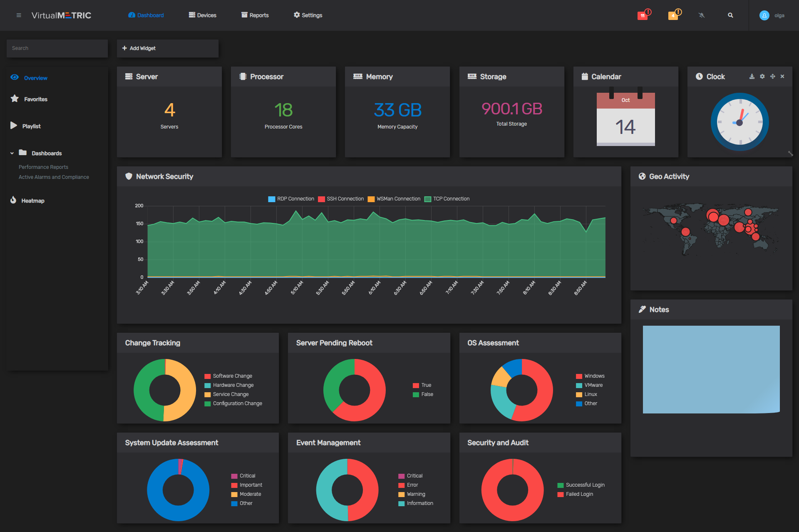Image resolution: width=799 pixels, height=532 pixels.
Task: Open the search icon in top bar
Action: coord(730,15)
